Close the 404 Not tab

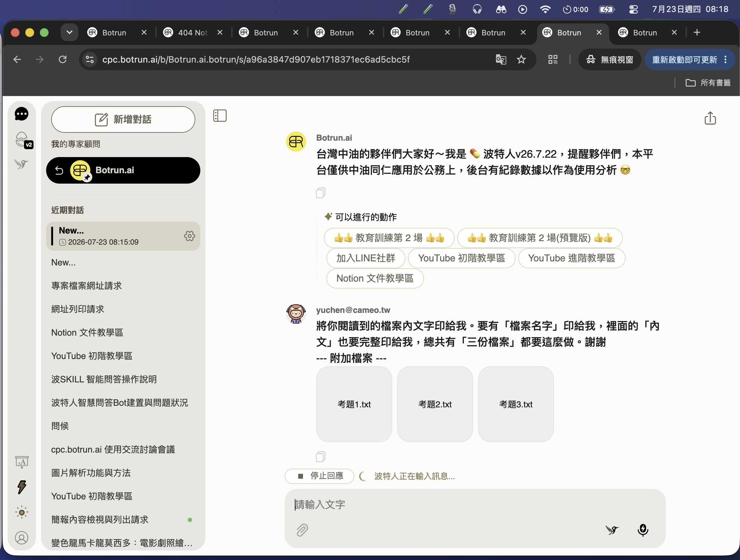220,33
